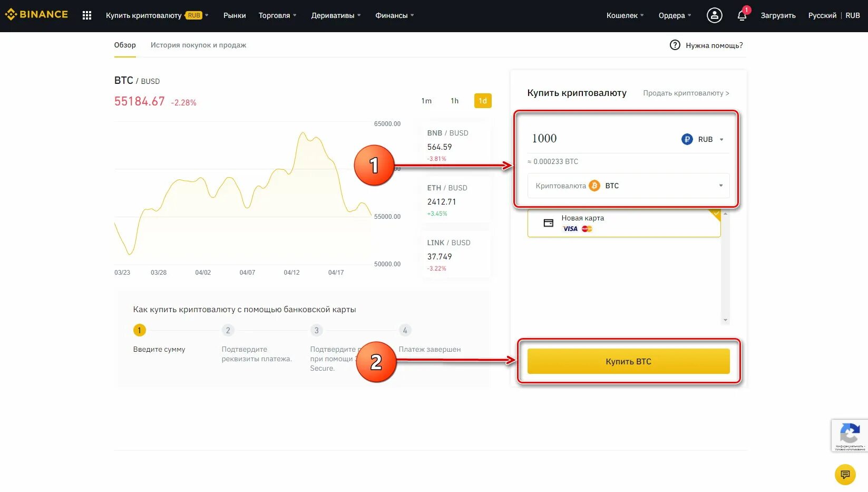Open the Рынки page

pos(235,15)
